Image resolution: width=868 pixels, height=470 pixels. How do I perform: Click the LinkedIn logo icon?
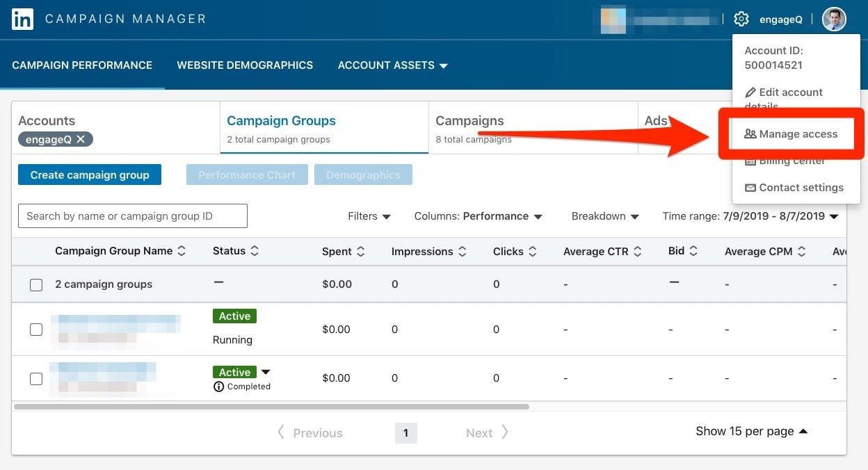pyautogui.click(x=22, y=19)
